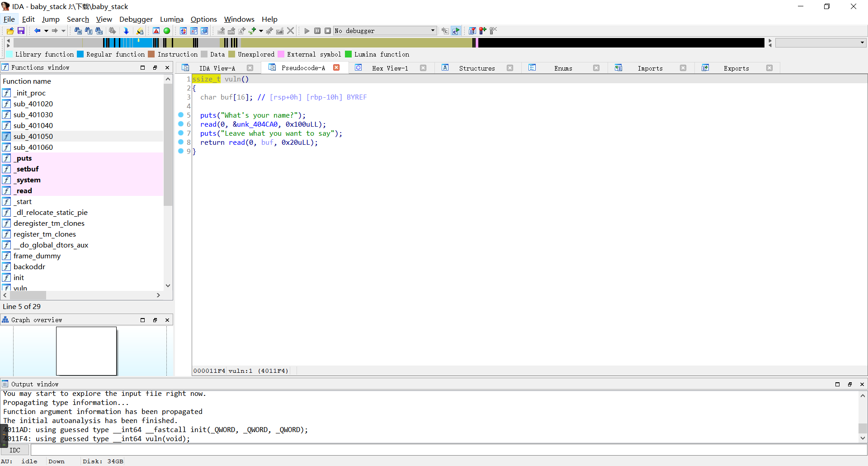868x466 pixels.
Task: Toggle breakpoint dot on line 8
Action: [181, 142]
